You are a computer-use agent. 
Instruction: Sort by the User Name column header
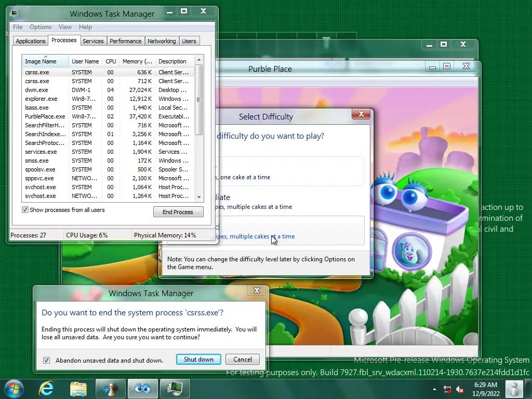pyautogui.click(x=85, y=61)
